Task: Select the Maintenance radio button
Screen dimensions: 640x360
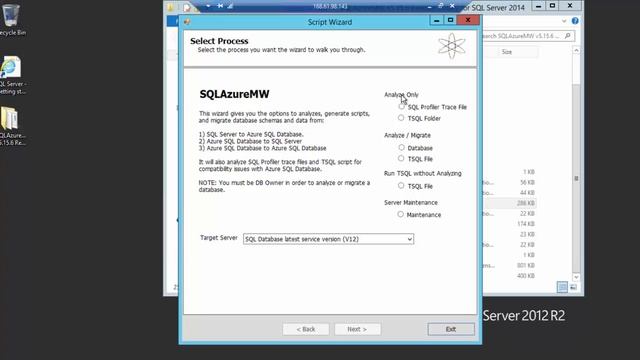Action: 400,214
